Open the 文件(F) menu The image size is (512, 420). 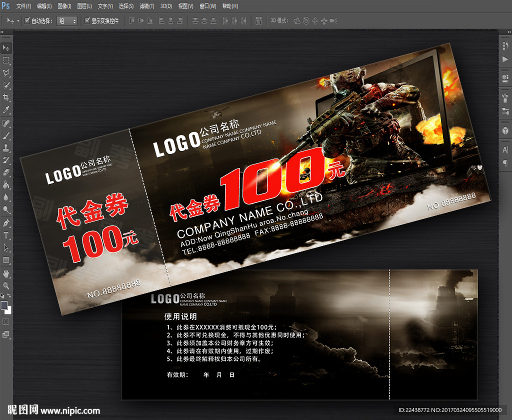pos(23,6)
